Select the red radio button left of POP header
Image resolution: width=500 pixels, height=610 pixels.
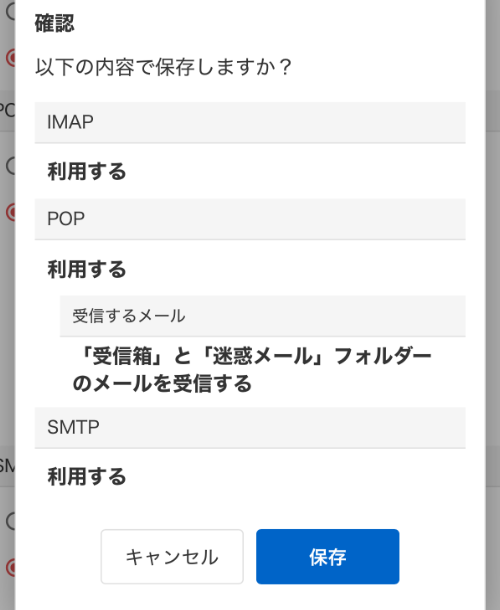[x=11, y=212]
